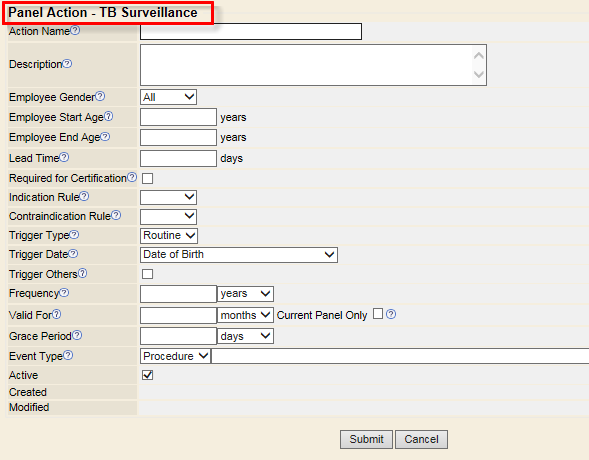The image size is (589, 460).
Task: Open Trigger Type Routine dropdown
Action: point(169,235)
